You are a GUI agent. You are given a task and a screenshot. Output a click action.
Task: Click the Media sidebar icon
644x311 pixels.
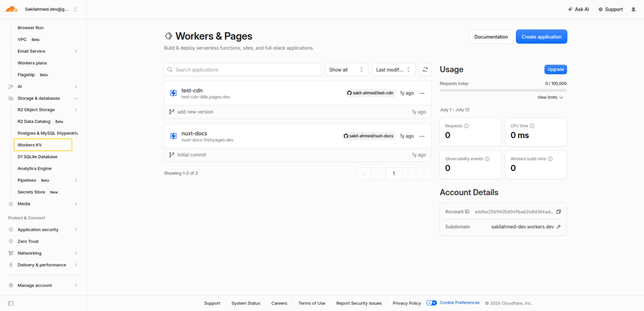click(x=11, y=204)
